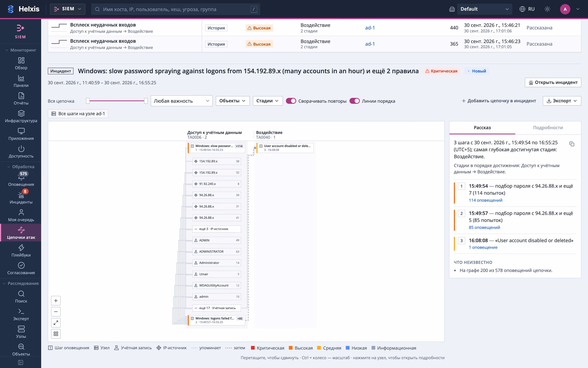Open Эксперт console in sidebar
Image resolution: width=588 pixels, height=368 pixels.
tap(21, 314)
